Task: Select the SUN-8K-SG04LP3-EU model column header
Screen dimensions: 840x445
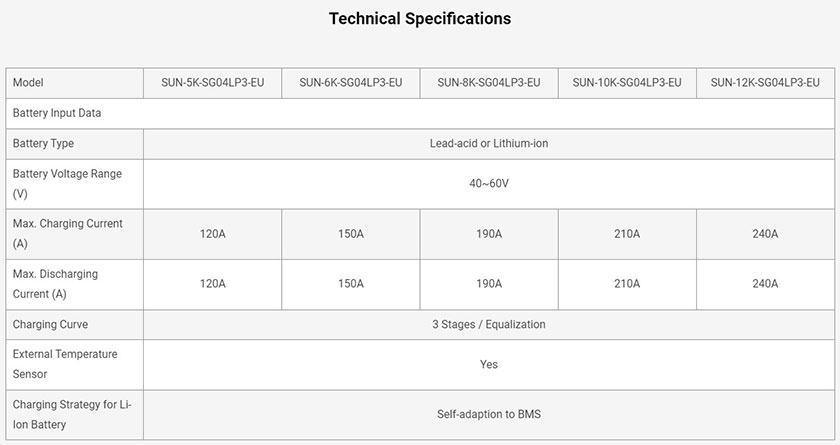Action: [489, 82]
